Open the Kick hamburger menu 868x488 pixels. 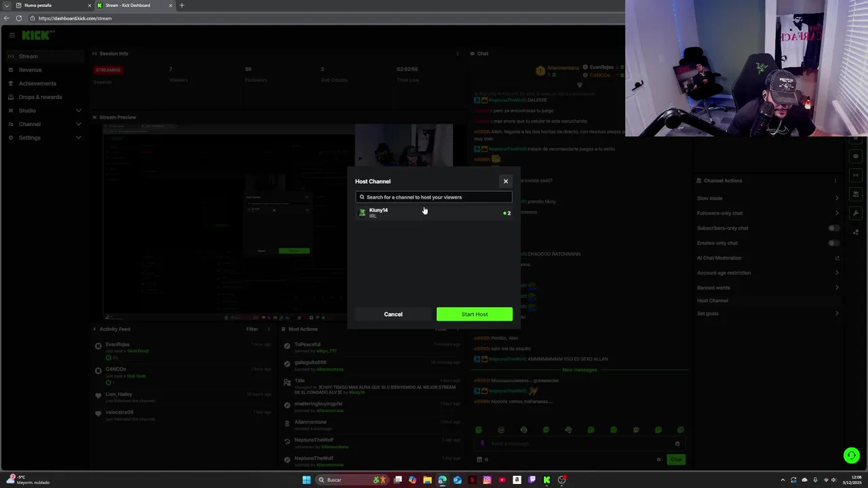click(x=12, y=35)
